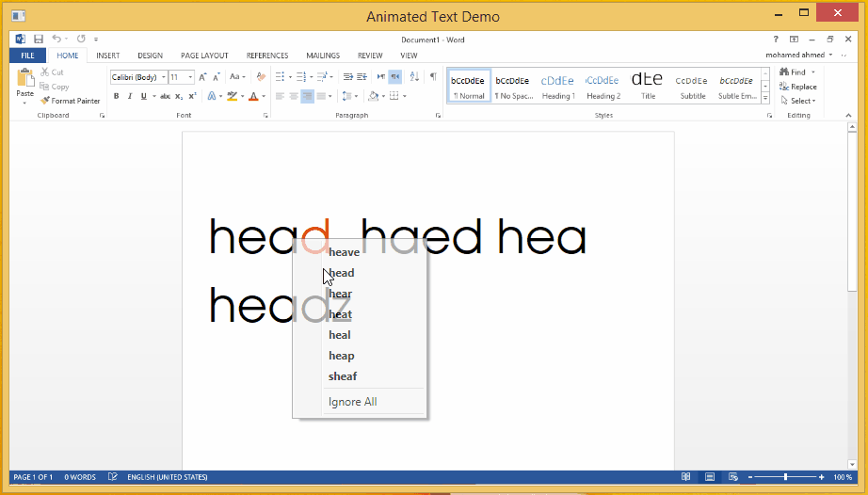
Task: Switch to Web Layout view icon
Action: click(733, 477)
